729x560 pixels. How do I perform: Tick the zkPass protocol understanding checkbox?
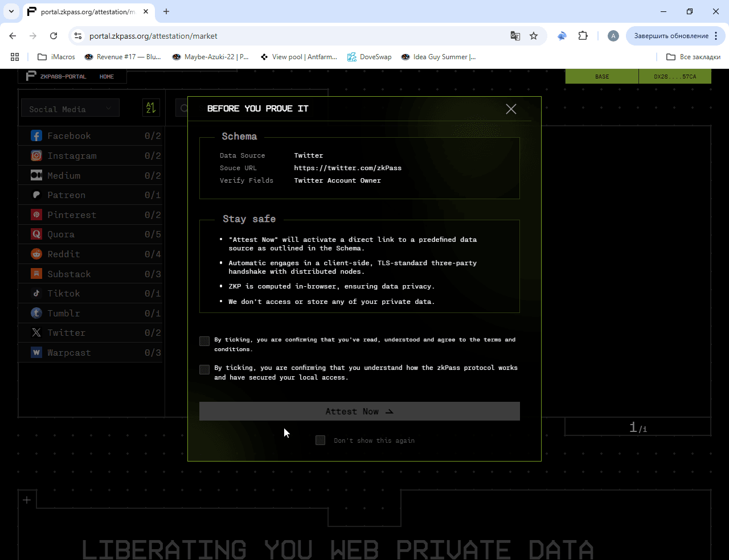tap(204, 369)
